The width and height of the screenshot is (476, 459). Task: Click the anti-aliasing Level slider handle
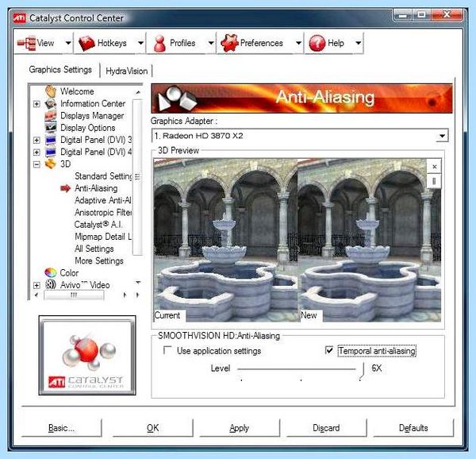[x=362, y=371]
